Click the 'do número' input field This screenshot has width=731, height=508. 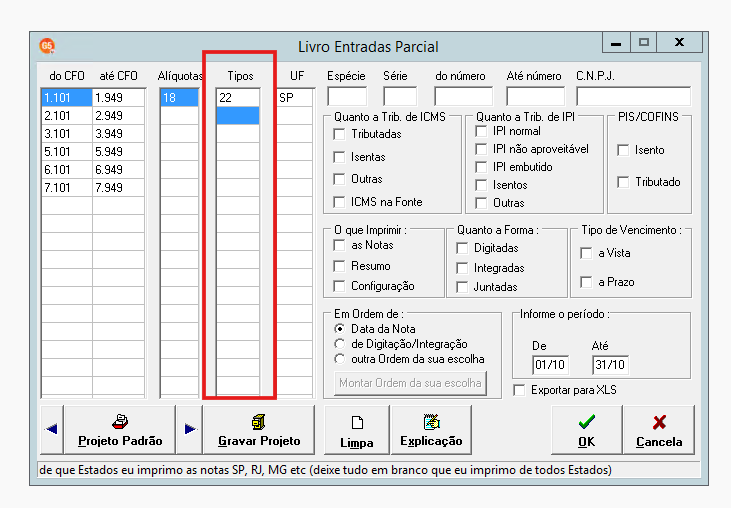463,96
